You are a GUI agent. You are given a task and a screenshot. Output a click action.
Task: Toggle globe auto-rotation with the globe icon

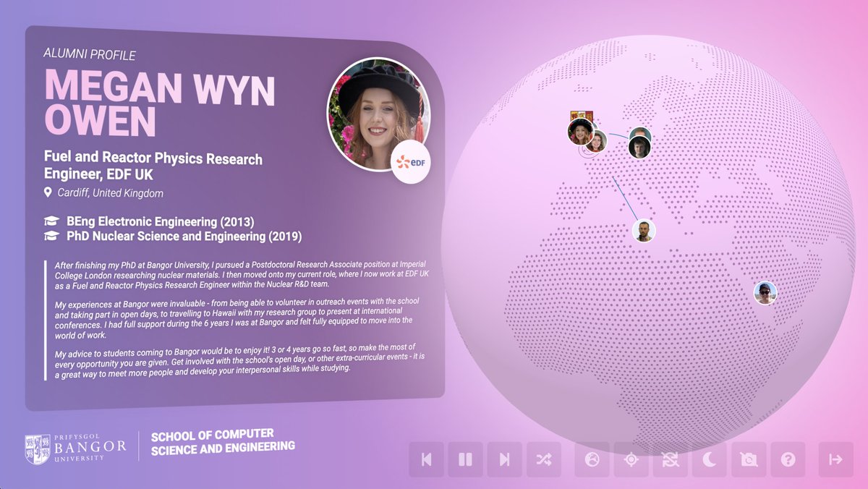point(592,459)
